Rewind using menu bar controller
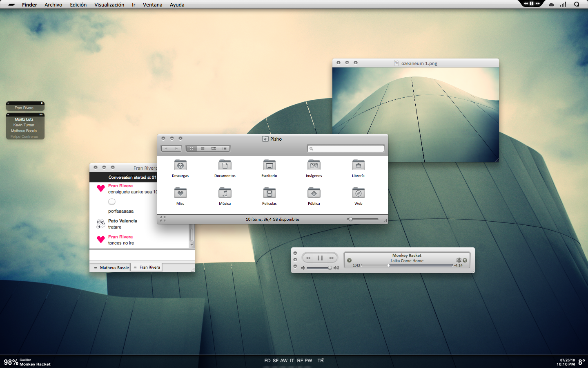The image size is (588, 368). pyautogui.click(x=526, y=3)
